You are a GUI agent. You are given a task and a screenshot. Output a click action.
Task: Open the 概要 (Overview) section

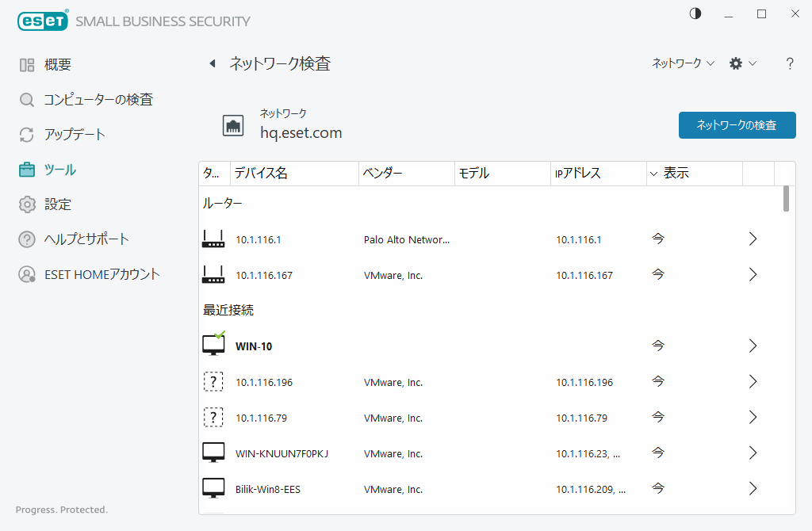click(x=49, y=64)
